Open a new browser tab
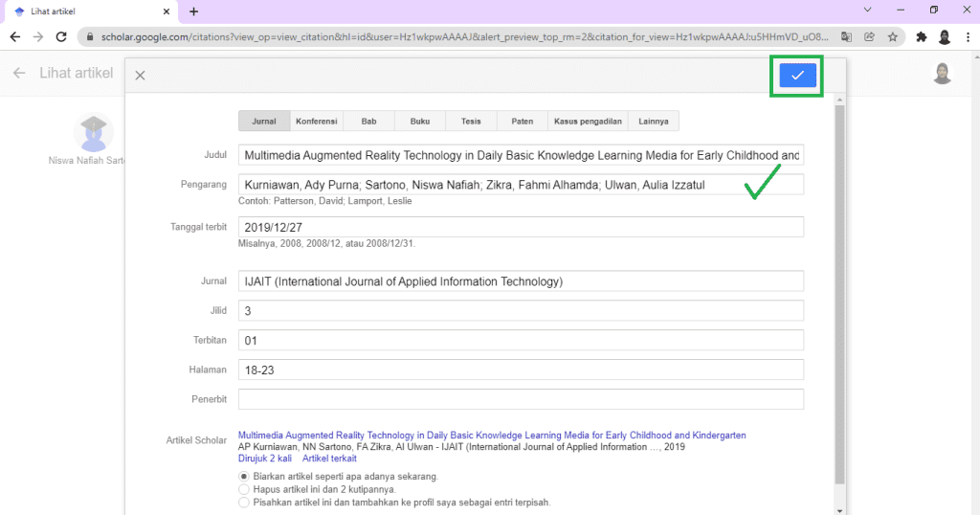 (x=193, y=11)
